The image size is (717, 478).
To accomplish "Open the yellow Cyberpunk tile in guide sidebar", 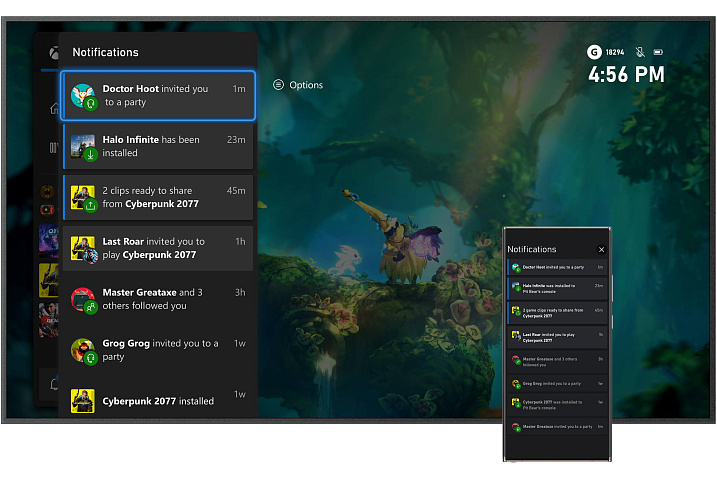I will coord(48,280).
